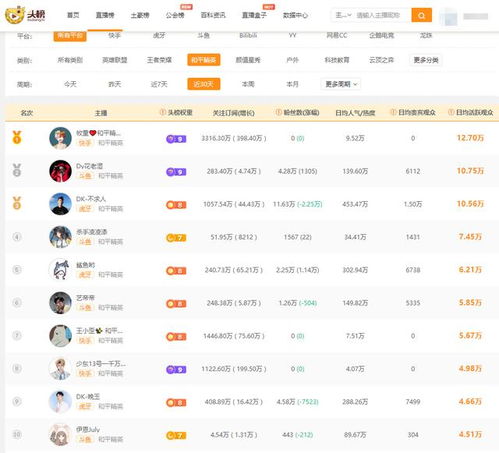This screenshot has width=499, height=453.
Task: Click purple level 9 badge for 少东13号
Action: click(x=176, y=369)
